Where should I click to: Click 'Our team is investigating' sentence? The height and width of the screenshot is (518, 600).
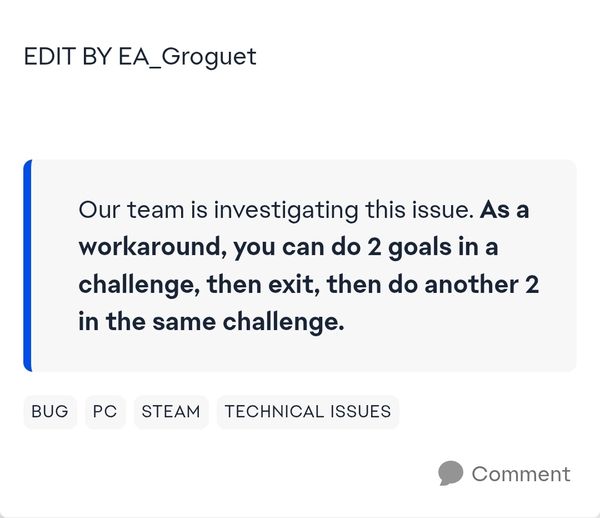[200, 210]
